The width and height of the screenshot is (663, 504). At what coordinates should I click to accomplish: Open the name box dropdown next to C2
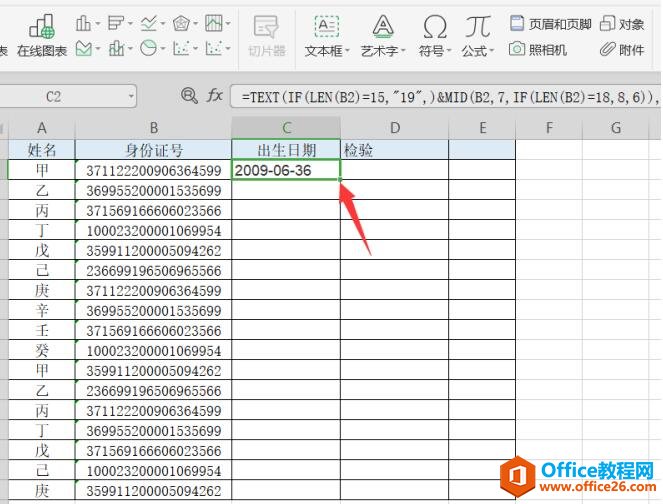(131, 96)
